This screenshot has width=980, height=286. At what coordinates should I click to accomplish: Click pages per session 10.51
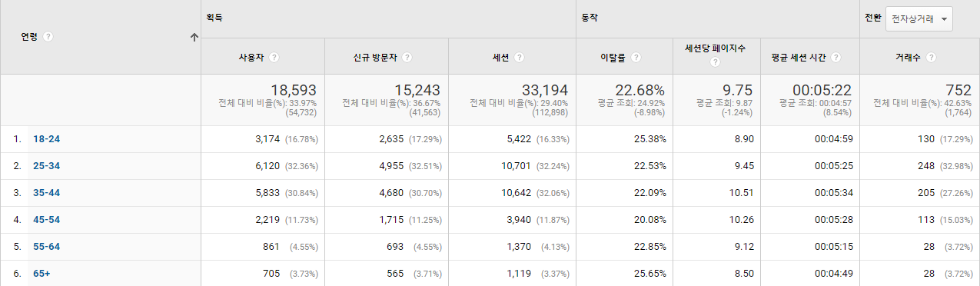pos(742,193)
